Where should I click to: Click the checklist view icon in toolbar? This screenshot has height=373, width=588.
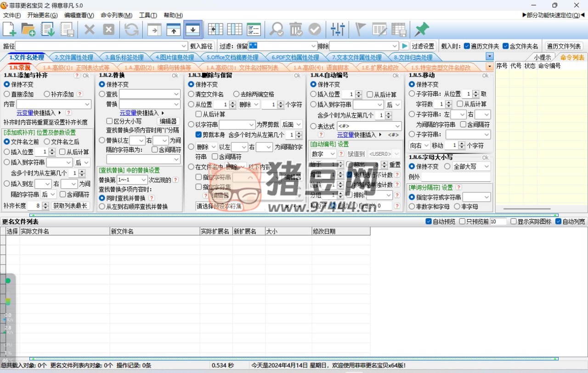(x=254, y=29)
